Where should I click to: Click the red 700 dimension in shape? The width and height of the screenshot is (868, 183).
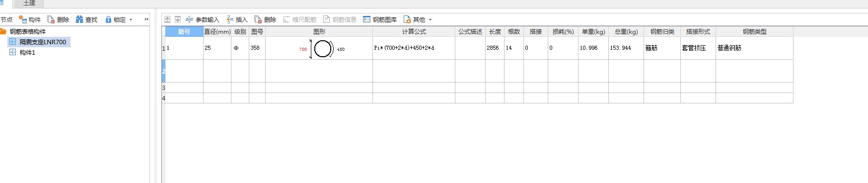303,49
